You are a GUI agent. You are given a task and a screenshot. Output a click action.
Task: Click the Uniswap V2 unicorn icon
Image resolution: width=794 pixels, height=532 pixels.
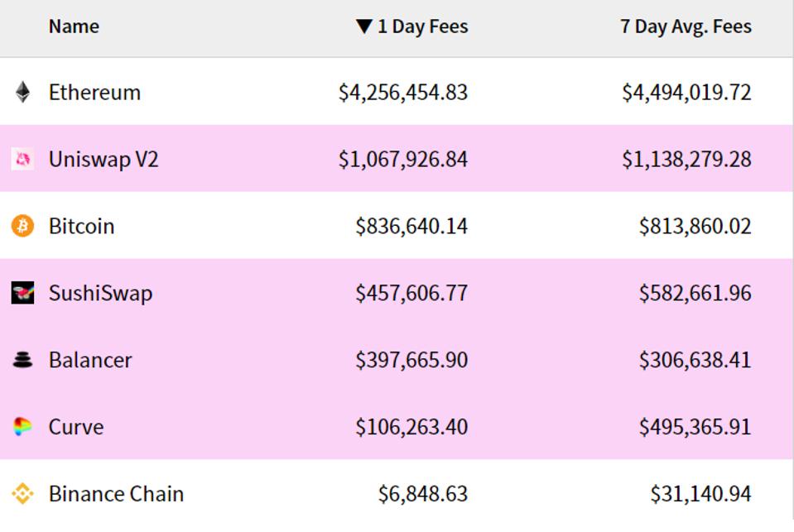[23, 159]
